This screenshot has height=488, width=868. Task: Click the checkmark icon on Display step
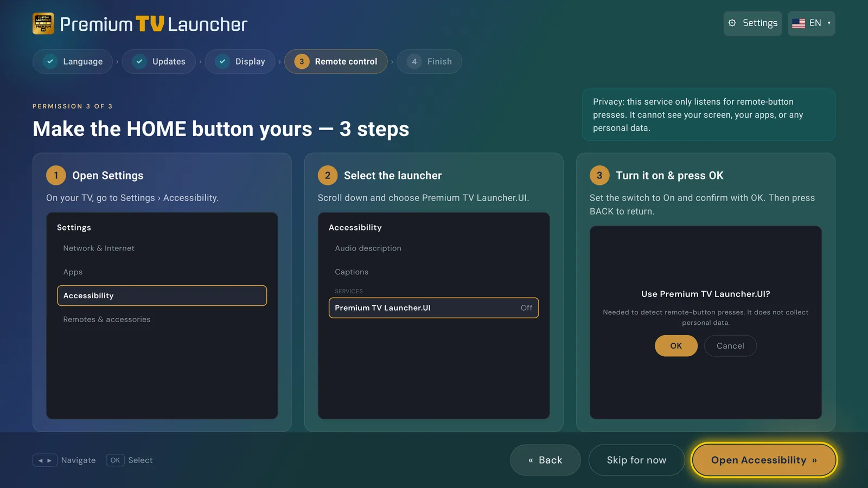pos(222,61)
